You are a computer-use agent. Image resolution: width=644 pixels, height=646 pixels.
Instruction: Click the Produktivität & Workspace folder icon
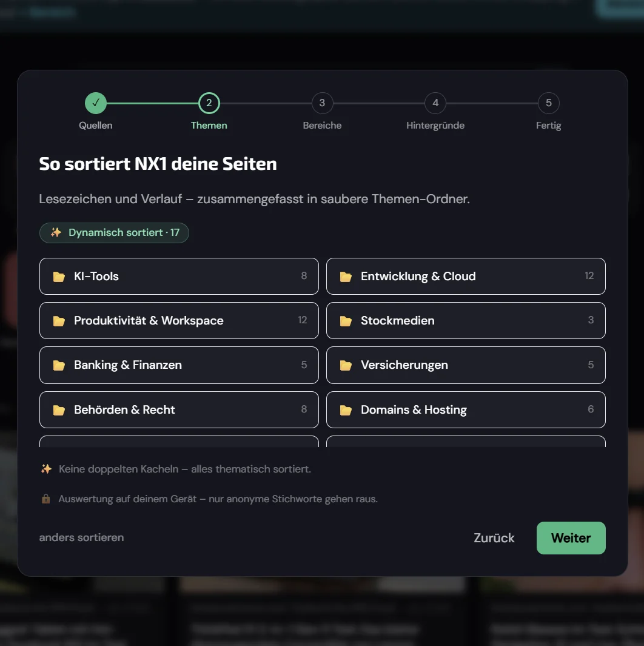(59, 321)
